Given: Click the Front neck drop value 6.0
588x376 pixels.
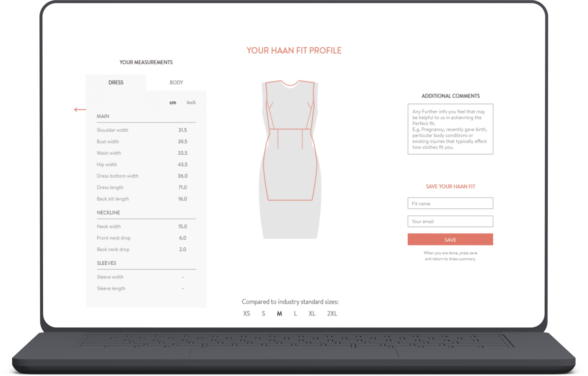Looking at the screenshot, I should coord(183,238).
